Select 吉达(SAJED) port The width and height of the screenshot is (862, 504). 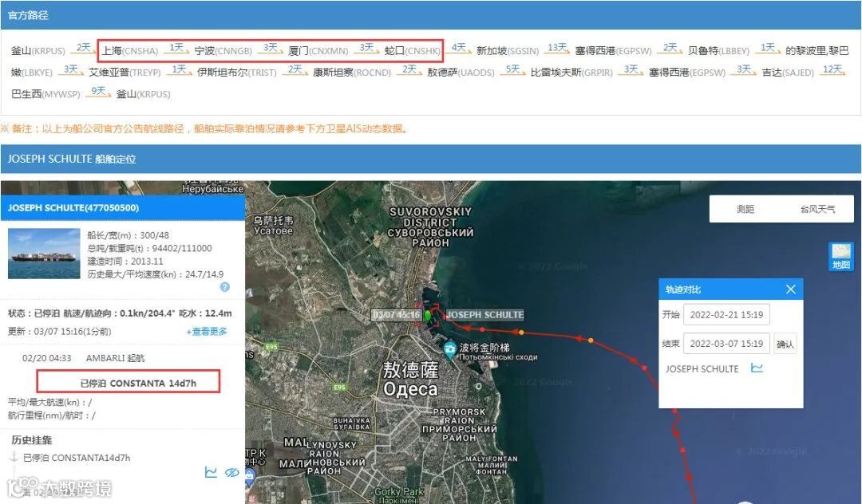point(788,72)
